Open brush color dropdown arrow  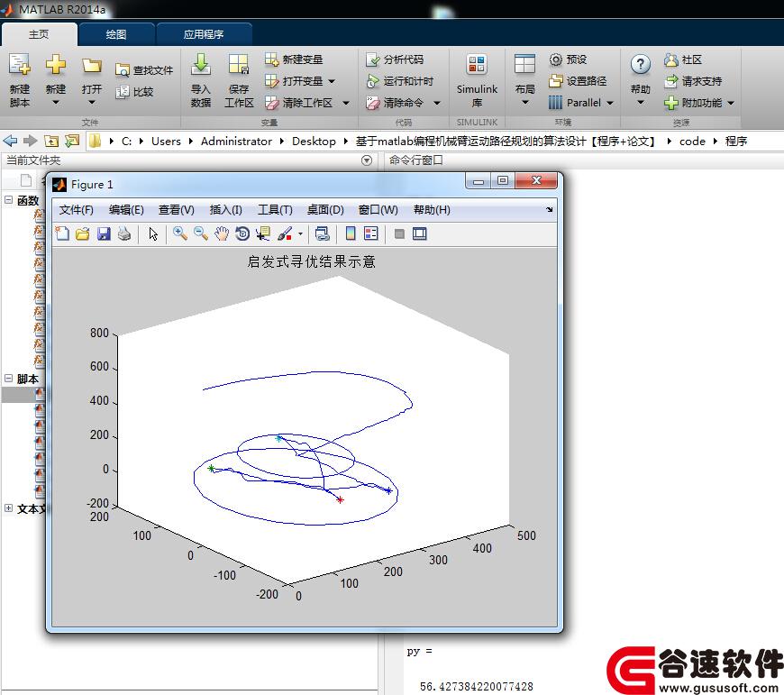pyautogui.click(x=300, y=233)
